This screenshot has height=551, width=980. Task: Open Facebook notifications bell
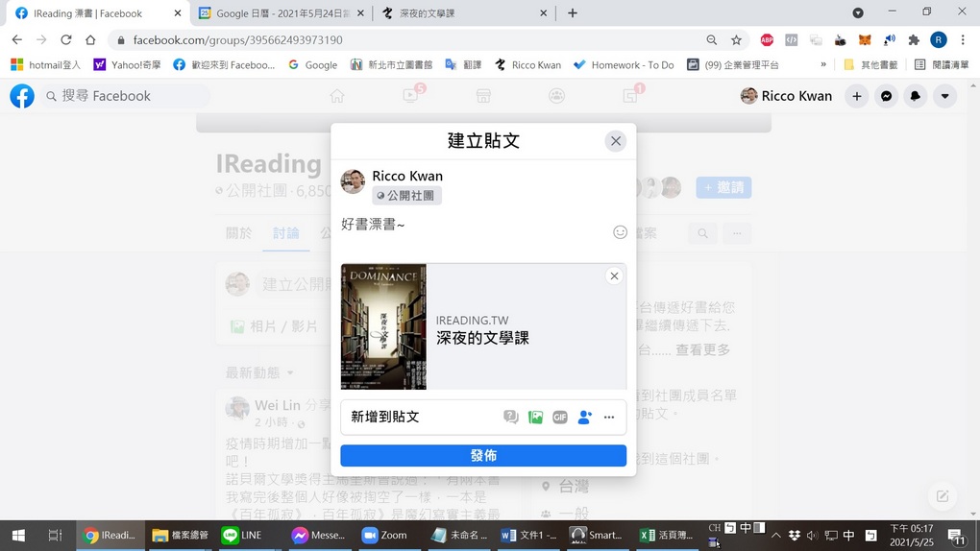[916, 96]
